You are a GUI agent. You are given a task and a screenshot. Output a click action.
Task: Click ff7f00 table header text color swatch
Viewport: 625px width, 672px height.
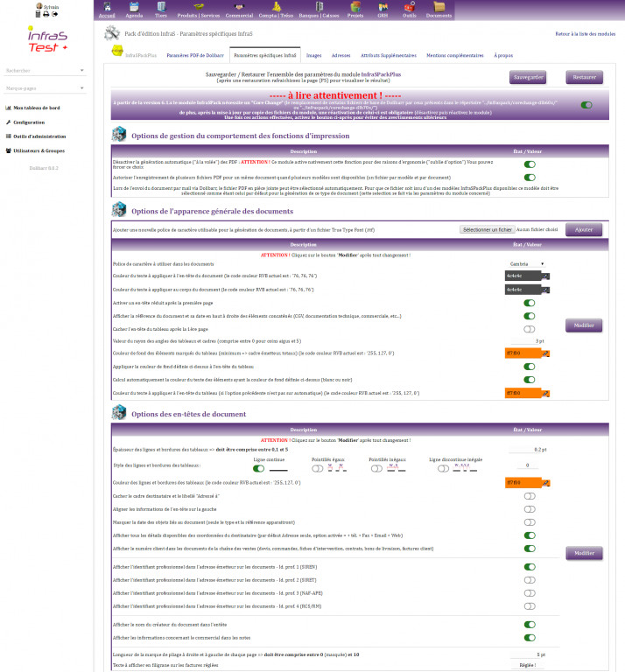tap(523, 393)
